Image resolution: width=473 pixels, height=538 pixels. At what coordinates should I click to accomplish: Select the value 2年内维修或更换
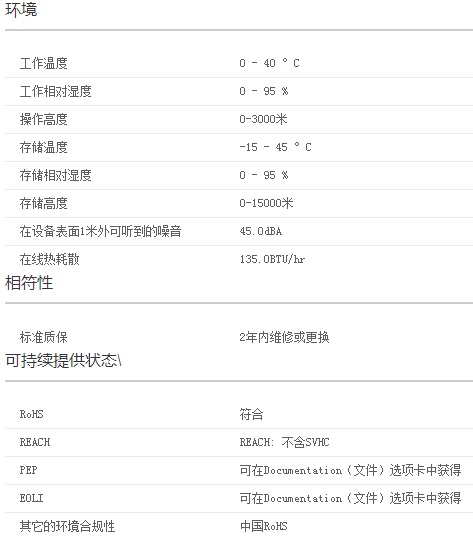(284, 338)
